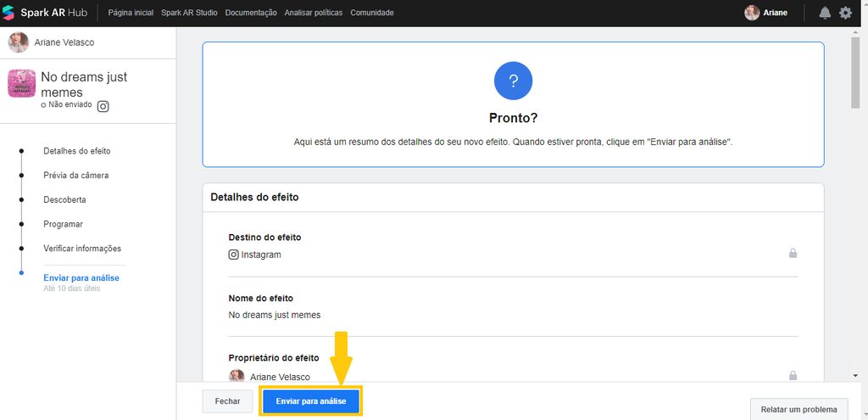
Task: Click the Instagram icon beside Não enviado
Action: pos(103,106)
